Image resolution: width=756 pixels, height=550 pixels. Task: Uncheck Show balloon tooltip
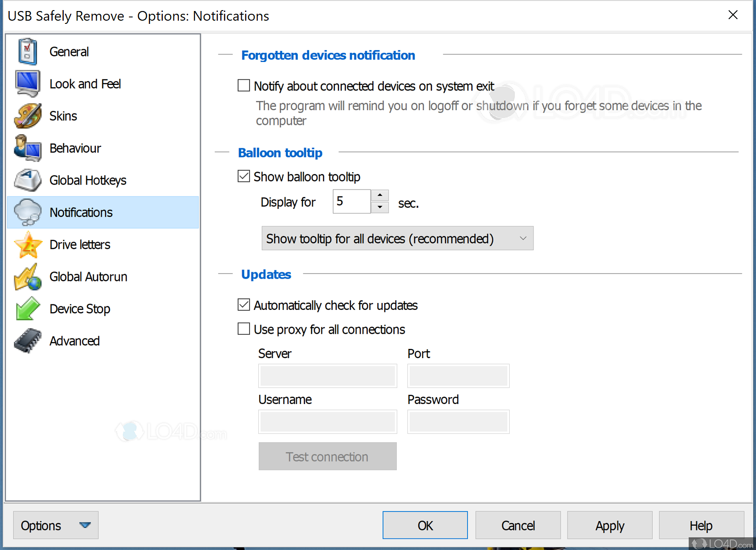(244, 176)
